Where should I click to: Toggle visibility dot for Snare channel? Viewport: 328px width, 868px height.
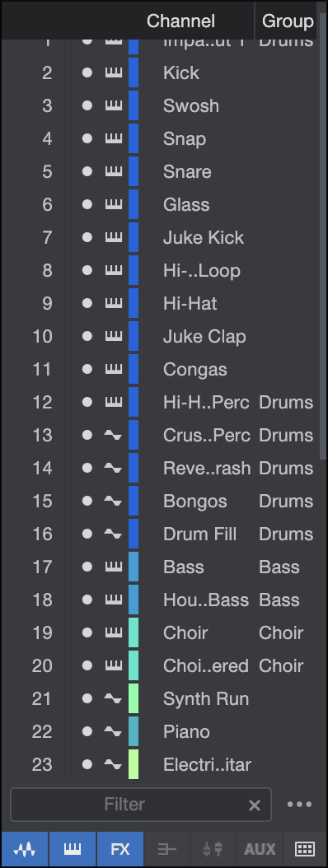point(87,171)
